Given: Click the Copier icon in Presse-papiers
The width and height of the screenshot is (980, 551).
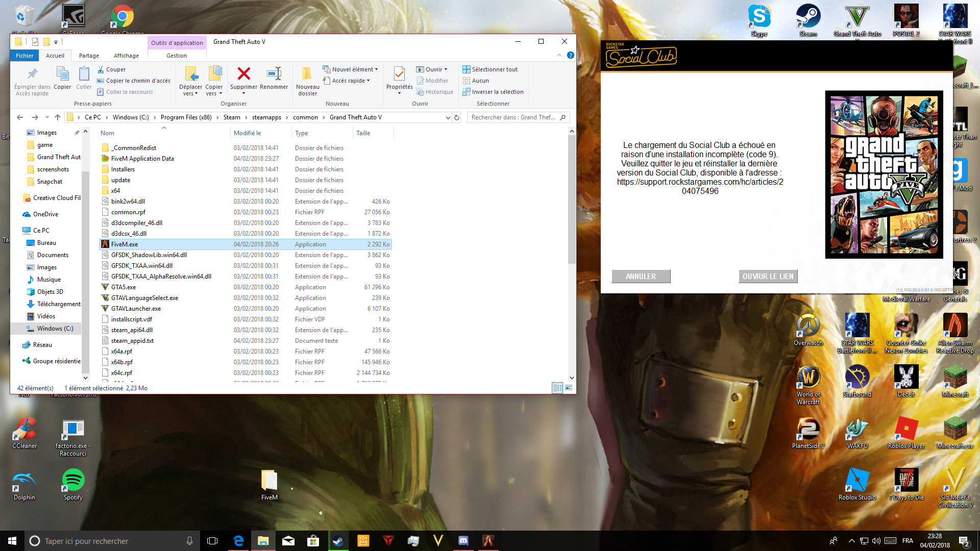Looking at the screenshot, I should 62,74.
